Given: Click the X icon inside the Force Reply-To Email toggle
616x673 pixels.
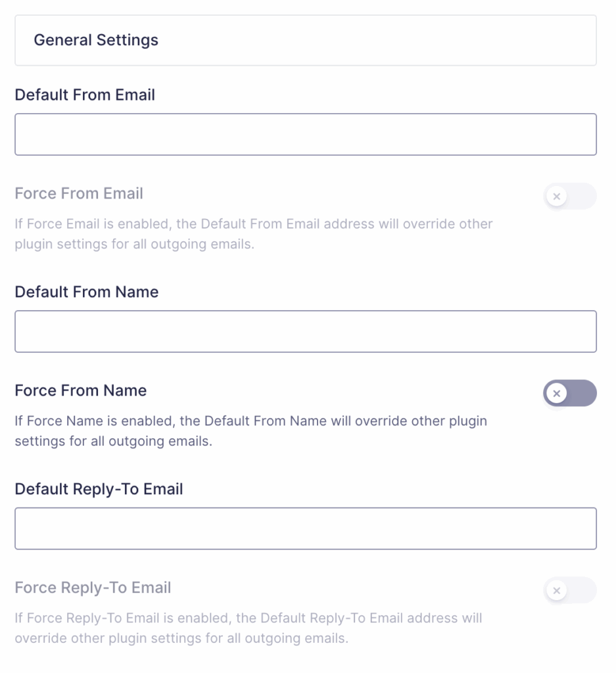Looking at the screenshot, I should point(556,590).
